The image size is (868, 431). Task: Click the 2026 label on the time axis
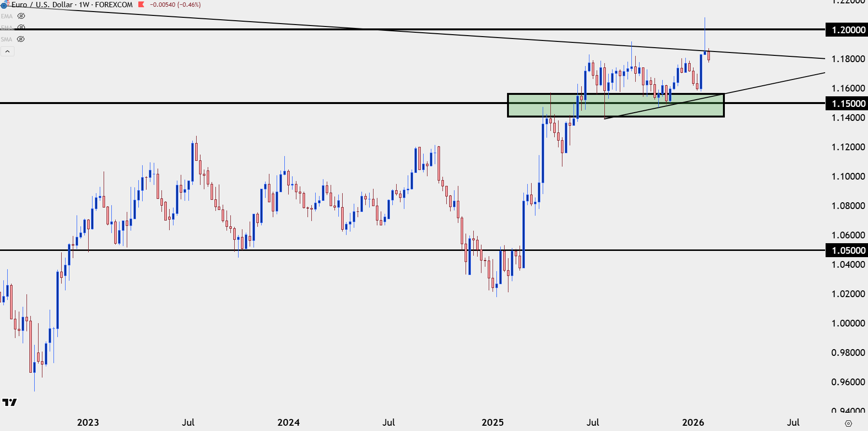(x=693, y=422)
